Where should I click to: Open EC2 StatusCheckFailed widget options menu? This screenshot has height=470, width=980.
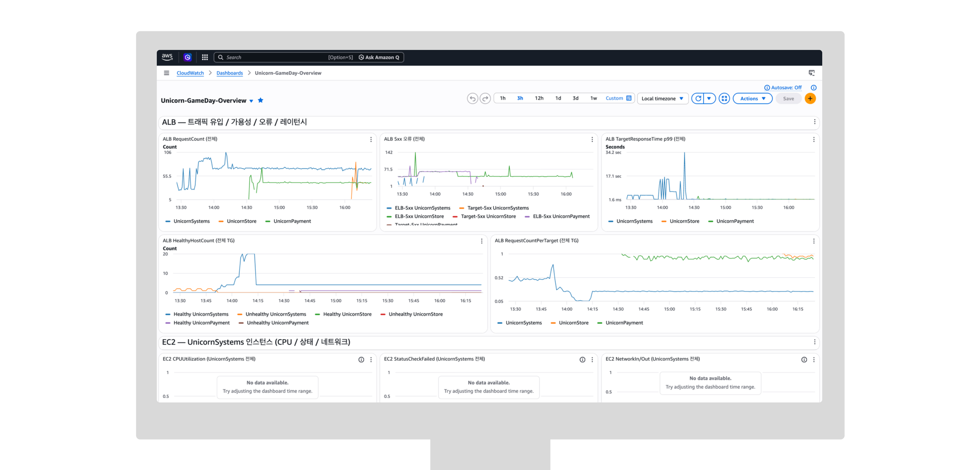pyautogui.click(x=592, y=360)
